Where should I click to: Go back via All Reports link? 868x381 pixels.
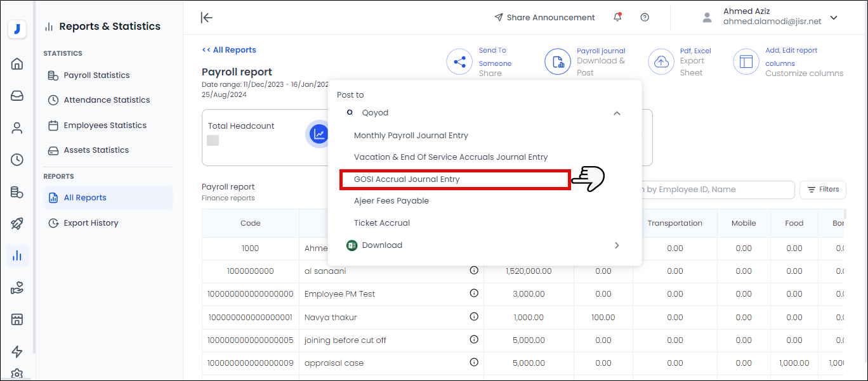click(229, 50)
